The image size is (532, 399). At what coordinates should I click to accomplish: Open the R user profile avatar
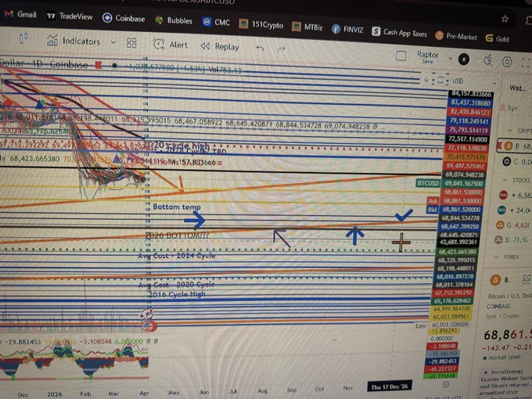coord(464,59)
